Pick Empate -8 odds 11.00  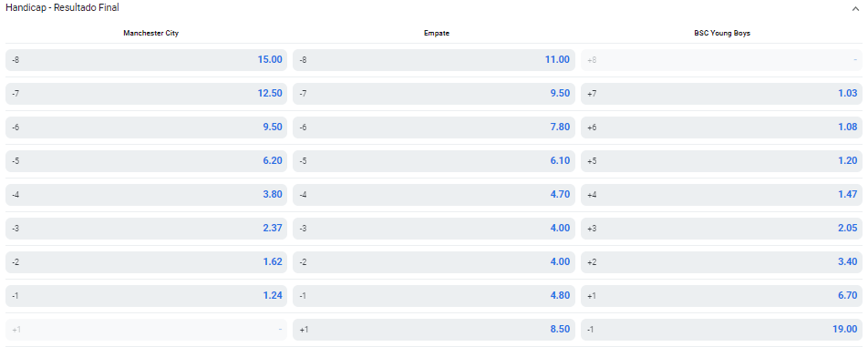[x=433, y=60]
